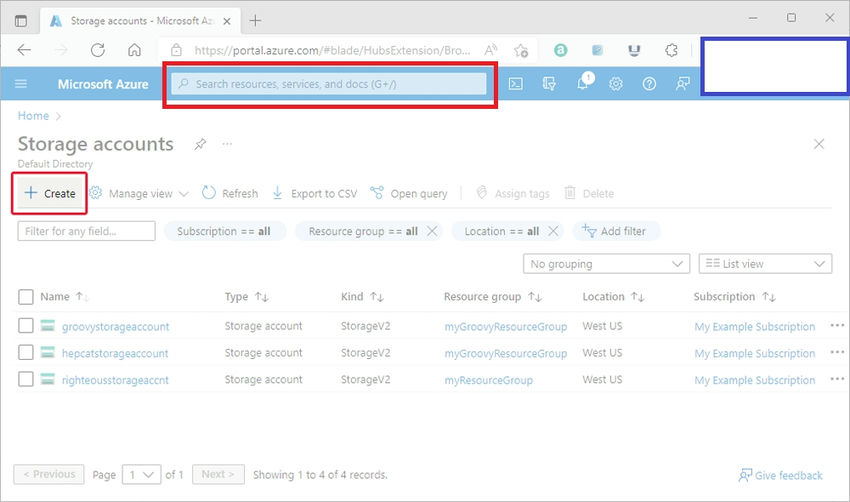Go to the browser home page icon
This screenshot has width=850, height=502.
(x=134, y=50)
